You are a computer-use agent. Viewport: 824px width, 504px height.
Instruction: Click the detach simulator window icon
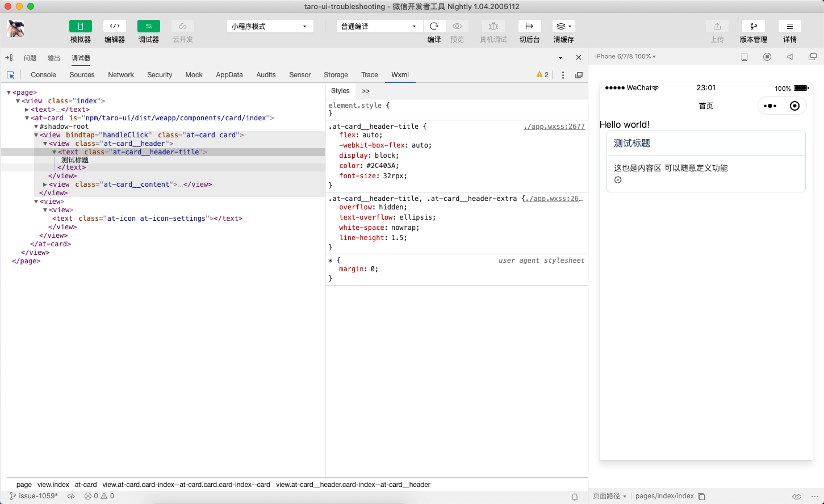tap(813, 57)
